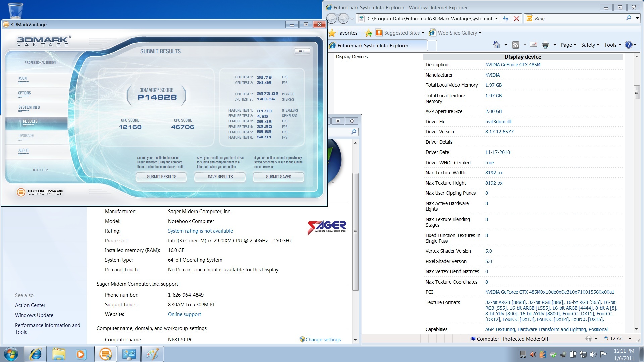Launch Windows Media Player from taskbar

coord(81,354)
